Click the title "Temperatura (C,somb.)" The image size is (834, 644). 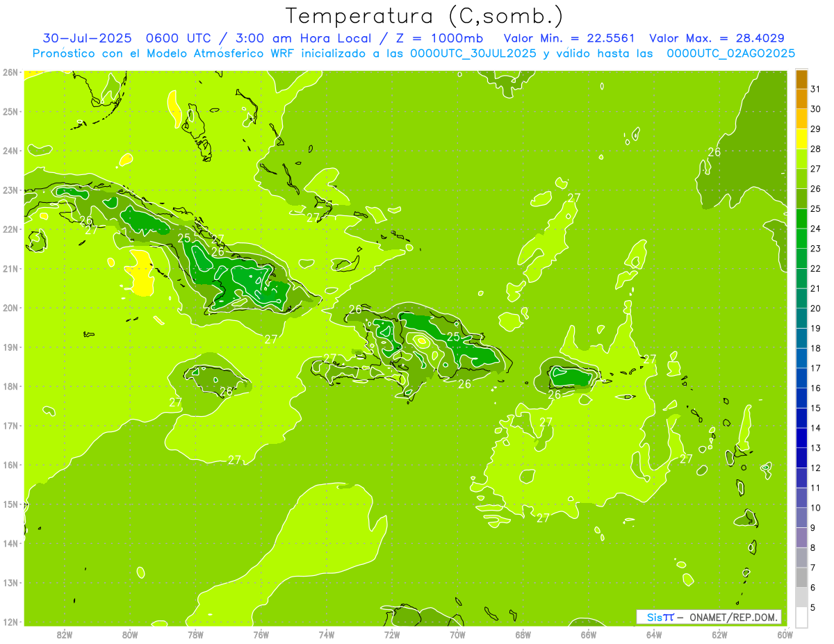point(425,16)
